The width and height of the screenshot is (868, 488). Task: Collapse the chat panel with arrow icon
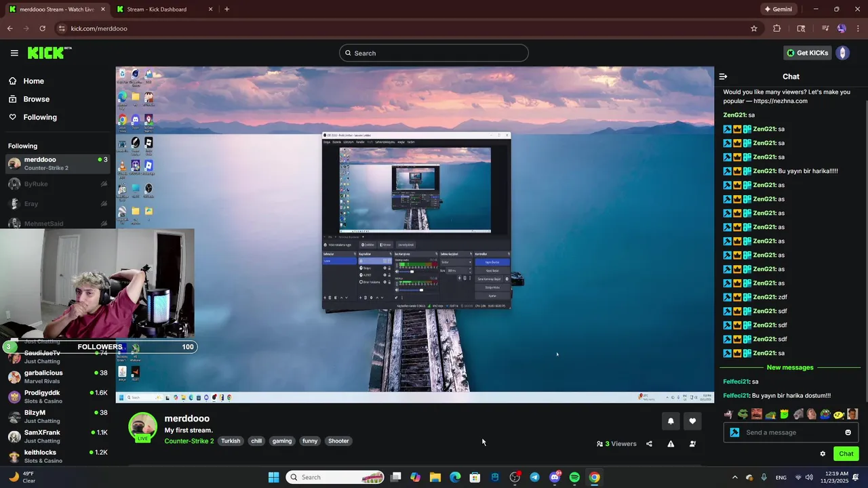723,77
